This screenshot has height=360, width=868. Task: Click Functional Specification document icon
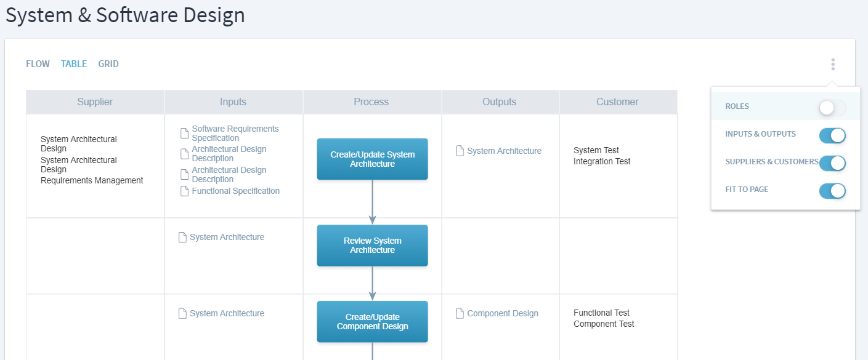coord(184,191)
